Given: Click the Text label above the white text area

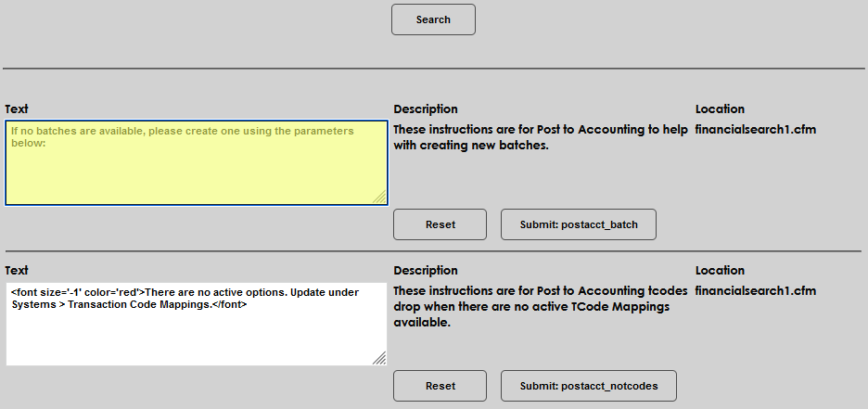Looking at the screenshot, I should click(x=17, y=270).
